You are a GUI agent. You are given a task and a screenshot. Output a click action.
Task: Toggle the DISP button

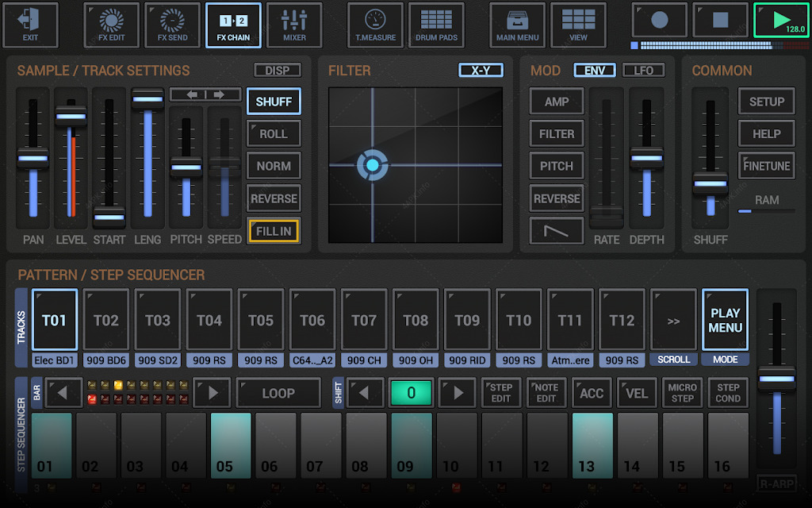pyautogui.click(x=278, y=70)
